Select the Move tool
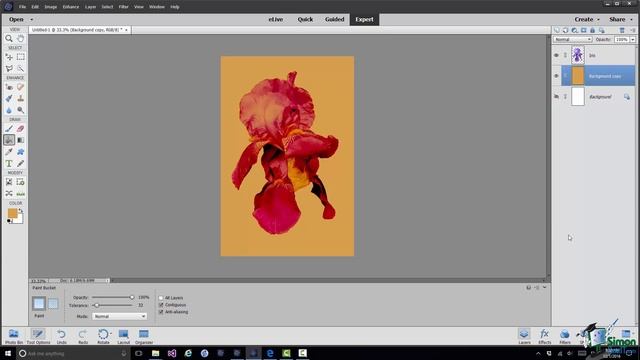 point(9,57)
